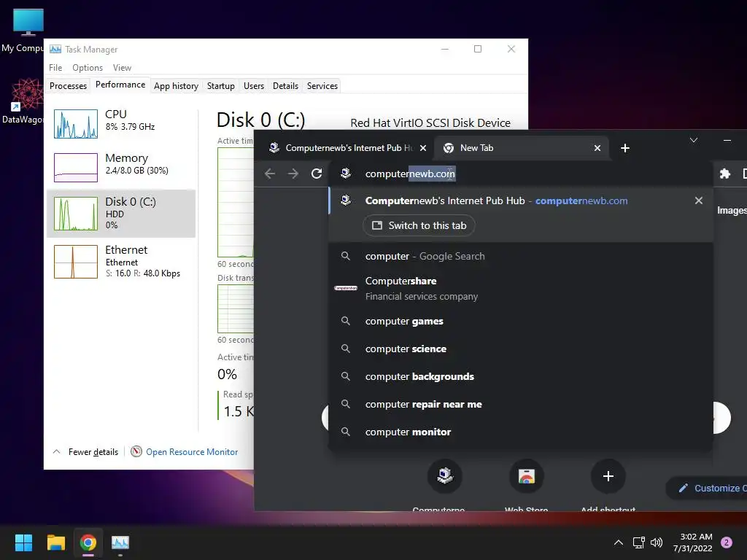The height and width of the screenshot is (560, 747).
Task: Click in the Chrome address bar text
Action: tap(410, 174)
